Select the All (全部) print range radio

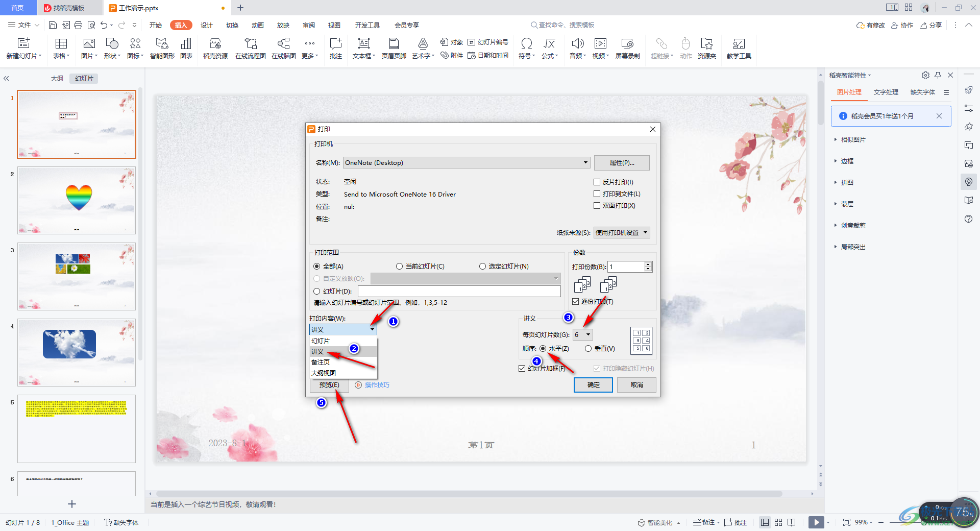coord(316,266)
